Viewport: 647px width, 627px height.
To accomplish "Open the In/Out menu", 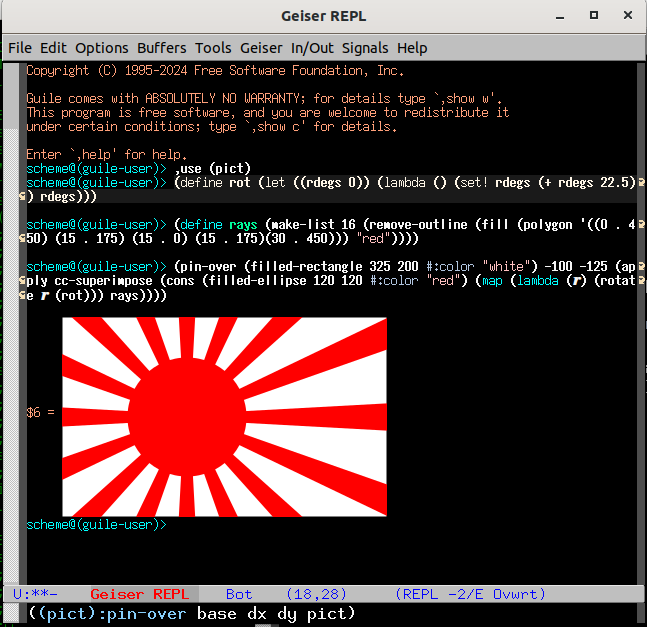I will (312, 48).
